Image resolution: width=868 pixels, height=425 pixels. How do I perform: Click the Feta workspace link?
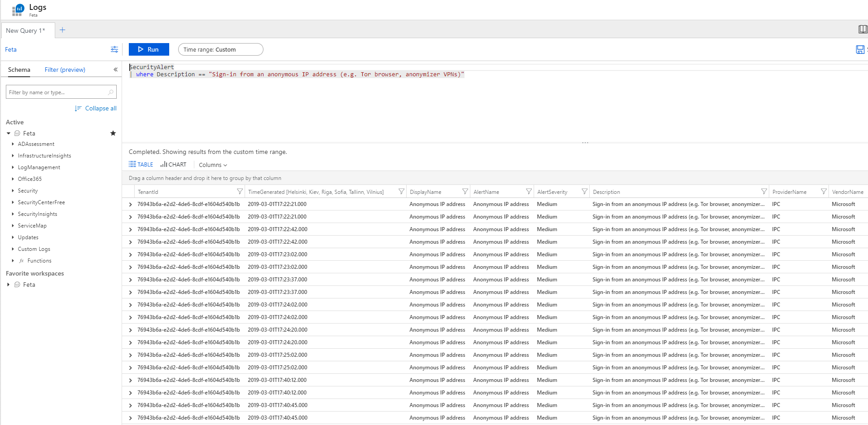click(x=11, y=49)
